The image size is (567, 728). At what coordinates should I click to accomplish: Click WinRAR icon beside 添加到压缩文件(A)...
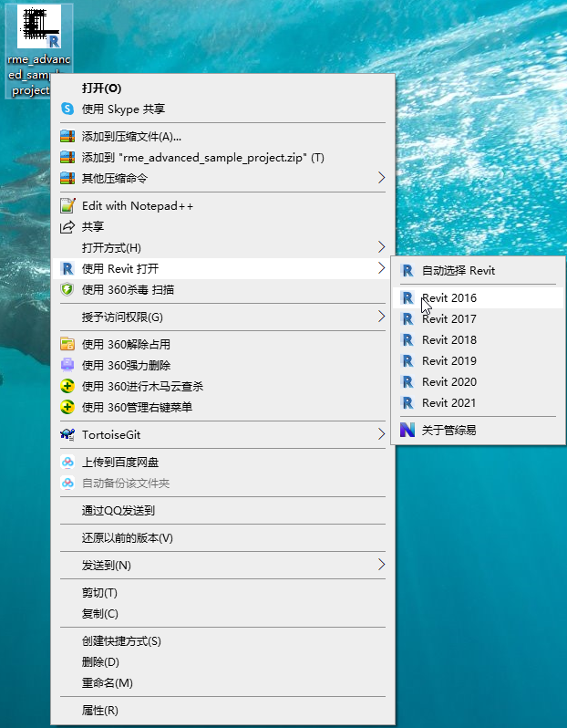click(67, 136)
